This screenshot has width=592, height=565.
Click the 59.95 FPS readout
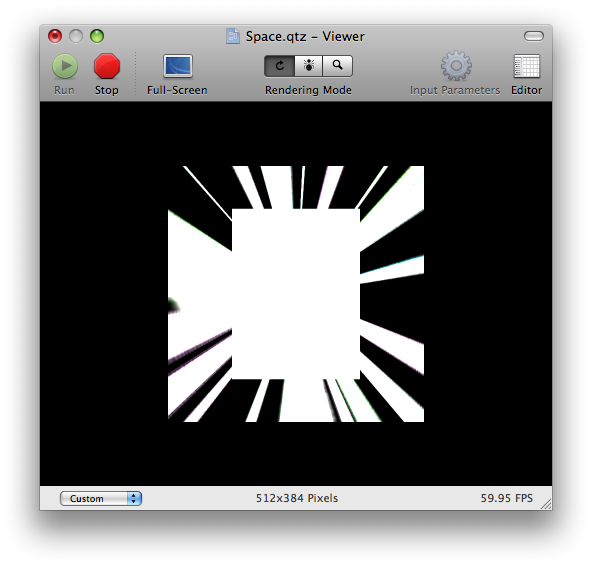pyautogui.click(x=506, y=498)
